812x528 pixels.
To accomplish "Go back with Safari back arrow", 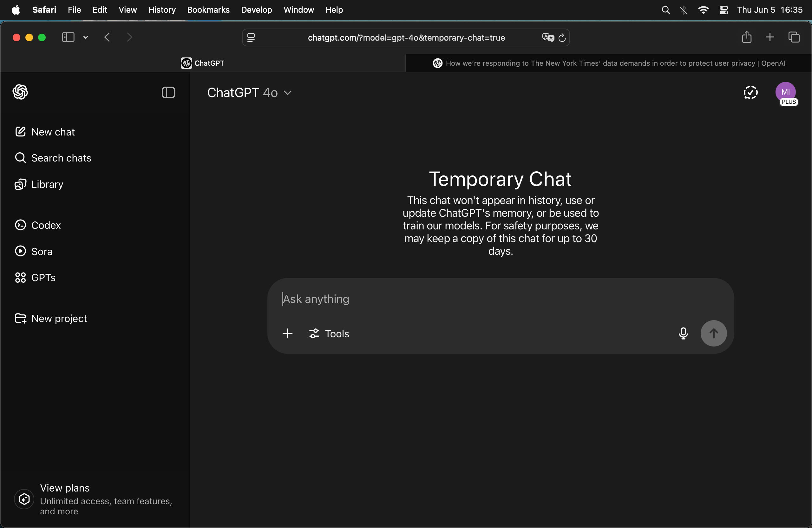I will [107, 37].
